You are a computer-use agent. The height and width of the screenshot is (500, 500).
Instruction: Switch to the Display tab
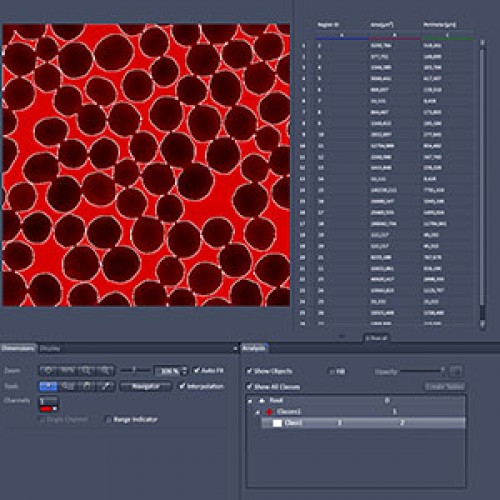coord(50,349)
